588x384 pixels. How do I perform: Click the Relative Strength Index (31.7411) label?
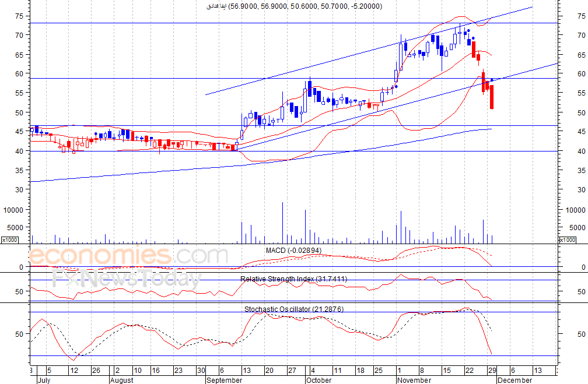pos(293,279)
